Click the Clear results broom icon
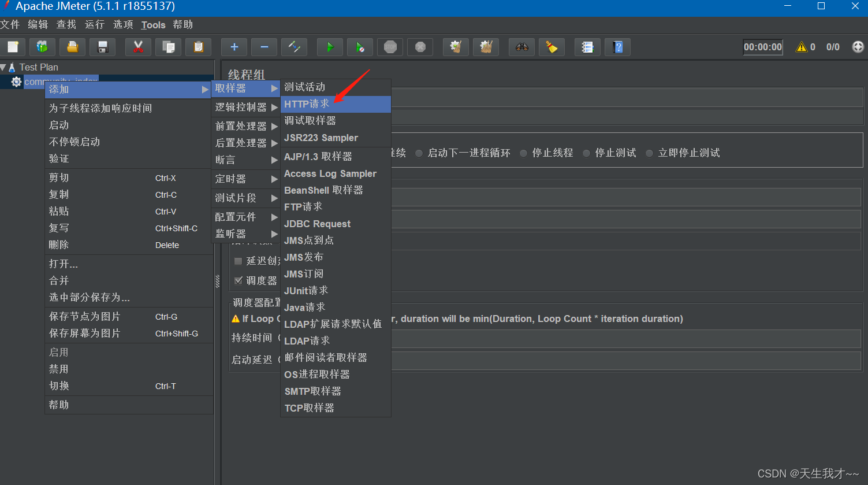The height and width of the screenshot is (485, 868). coord(456,47)
